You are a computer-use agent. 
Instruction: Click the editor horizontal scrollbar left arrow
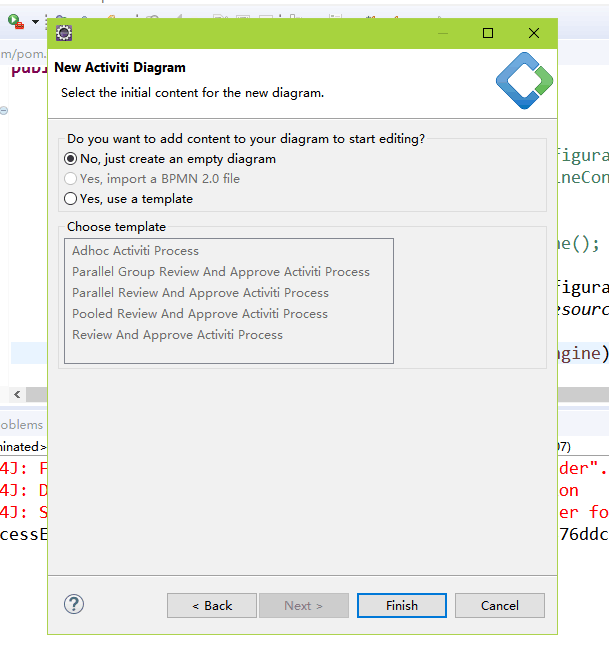coord(17,395)
